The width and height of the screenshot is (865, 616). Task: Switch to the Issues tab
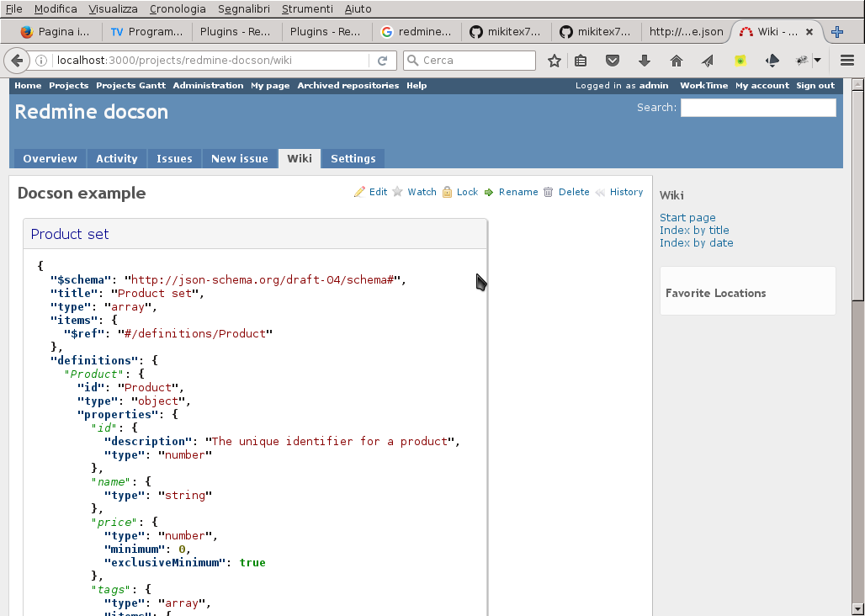[x=174, y=158]
